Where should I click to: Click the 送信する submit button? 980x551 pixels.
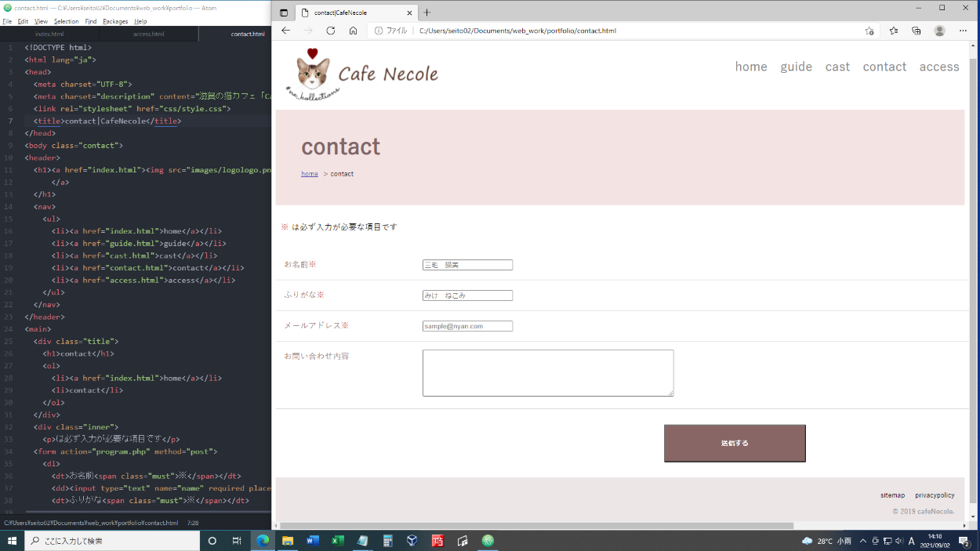[734, 443]
